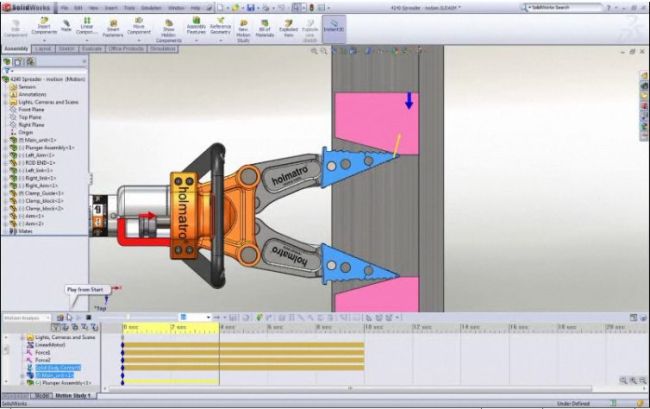Expand the Insert Components dropdown arrow

coord(44,40)
